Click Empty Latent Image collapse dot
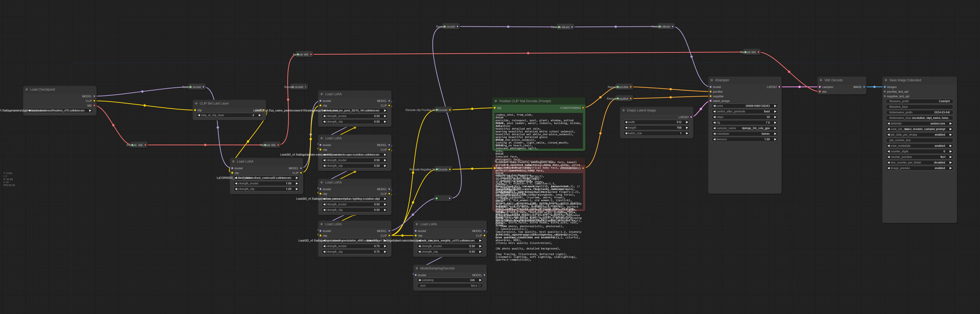Screen dimensions: 980x314 point(623,110)
